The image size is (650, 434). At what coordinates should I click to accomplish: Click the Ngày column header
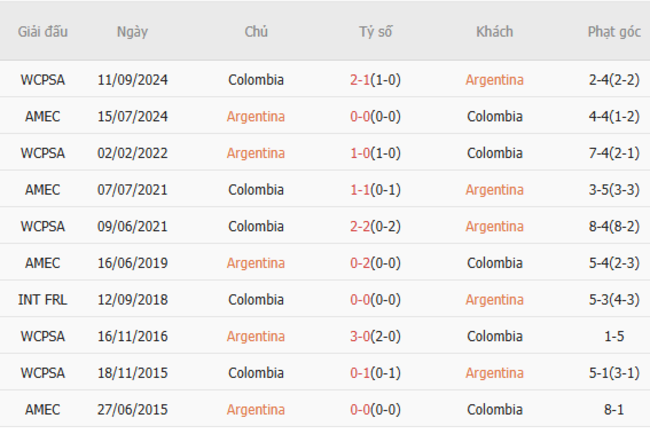[132, 31]
